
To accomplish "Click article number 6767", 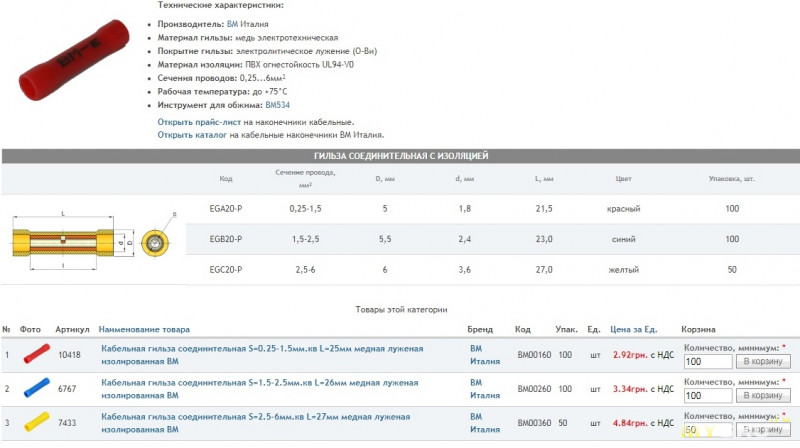I will point(67,389).
